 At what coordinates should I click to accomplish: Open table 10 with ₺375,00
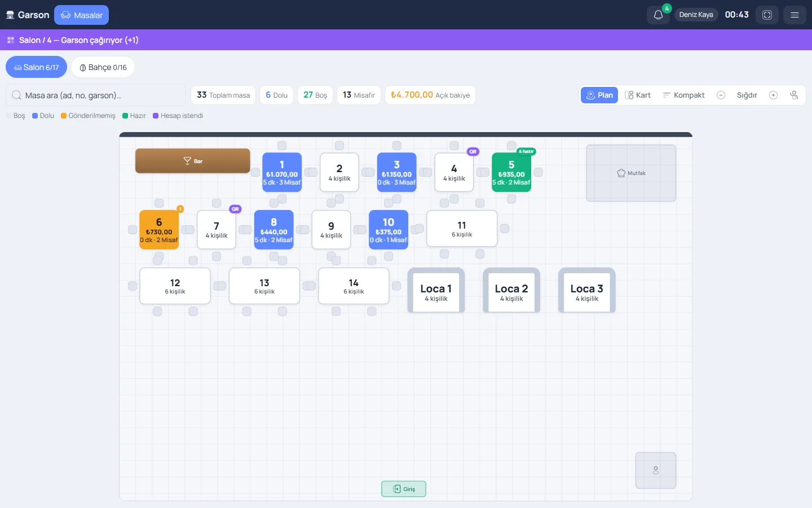[x=389, y=230]
